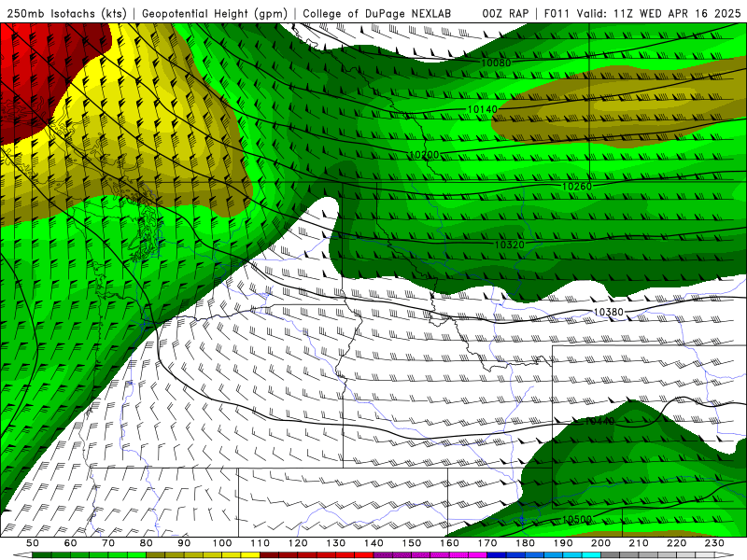Image resolution: width=747 pixels, height=560 pixels.
Task: Click the 10260 height contour label
Action: [x=577, y=186]
